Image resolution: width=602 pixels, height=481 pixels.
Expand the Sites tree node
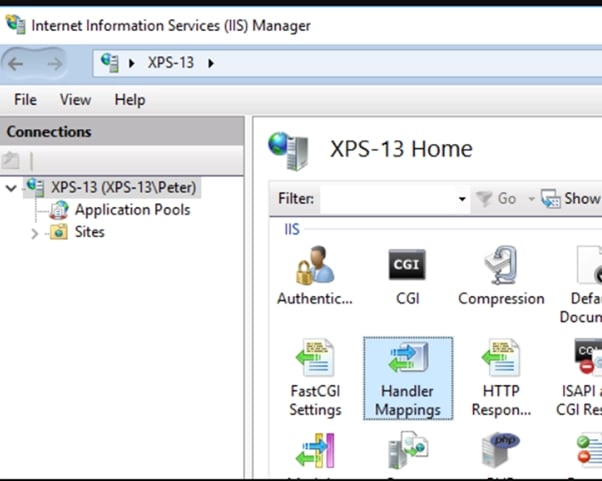point(35,233)
